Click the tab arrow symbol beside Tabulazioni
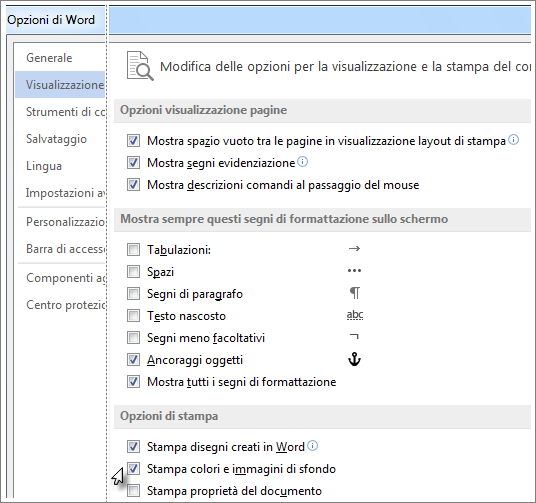 354,249
